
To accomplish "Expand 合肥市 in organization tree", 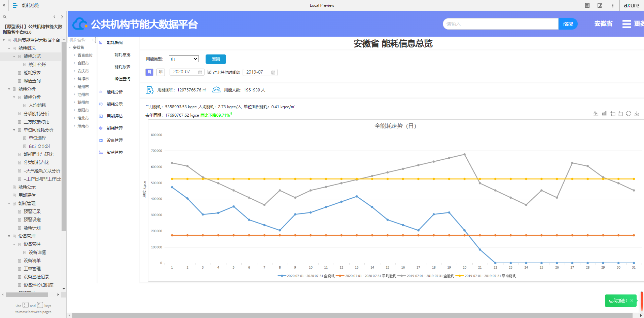I will pos(74,63).
